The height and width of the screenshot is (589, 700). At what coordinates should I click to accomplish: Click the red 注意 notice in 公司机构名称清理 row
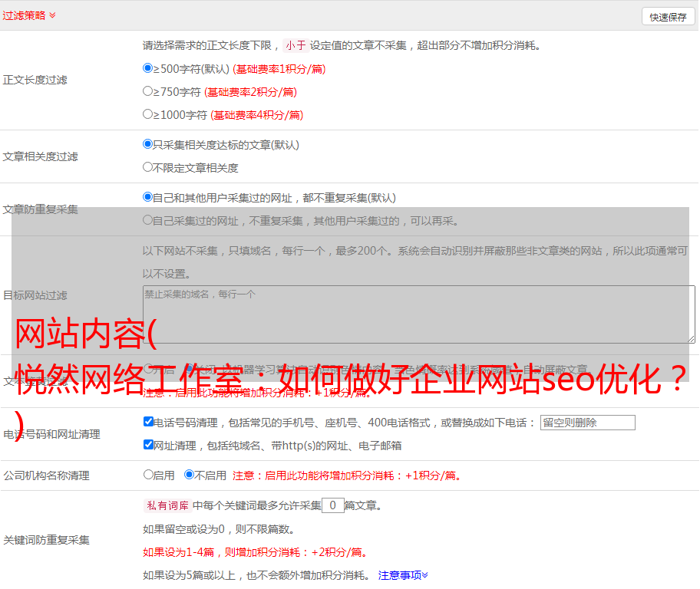pos(346,475)
